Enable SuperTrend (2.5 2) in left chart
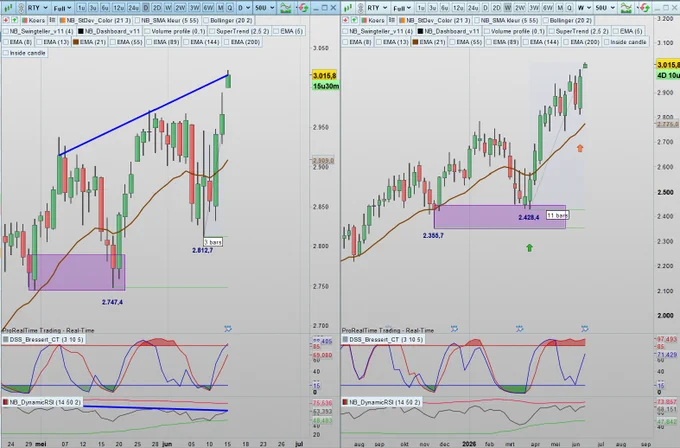680x448 pixels. [x=212, y=31]
